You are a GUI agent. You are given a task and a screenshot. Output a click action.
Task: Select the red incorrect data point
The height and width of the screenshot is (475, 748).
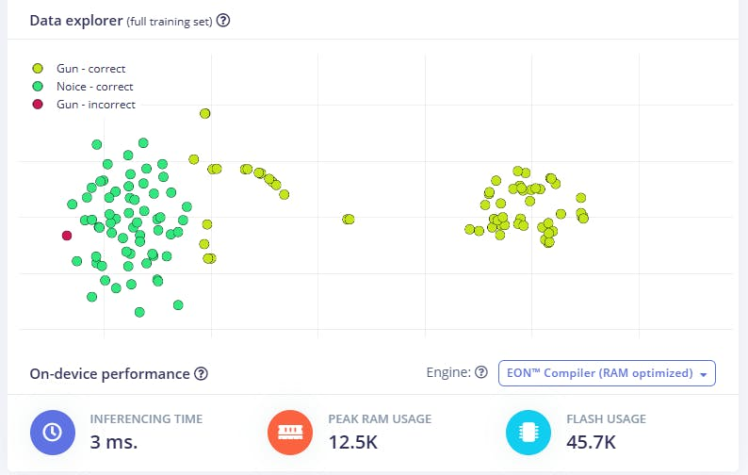click(67, 236)
